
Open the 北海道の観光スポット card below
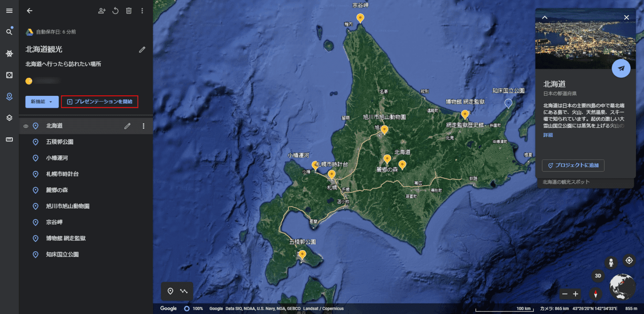click(586, 183)
